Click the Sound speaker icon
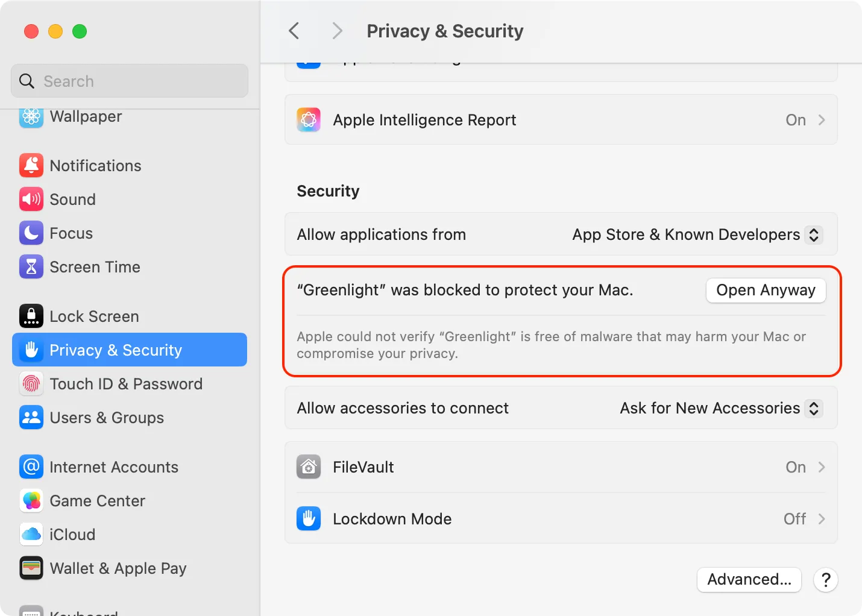The image size is (862, 616). pos(31,200)
